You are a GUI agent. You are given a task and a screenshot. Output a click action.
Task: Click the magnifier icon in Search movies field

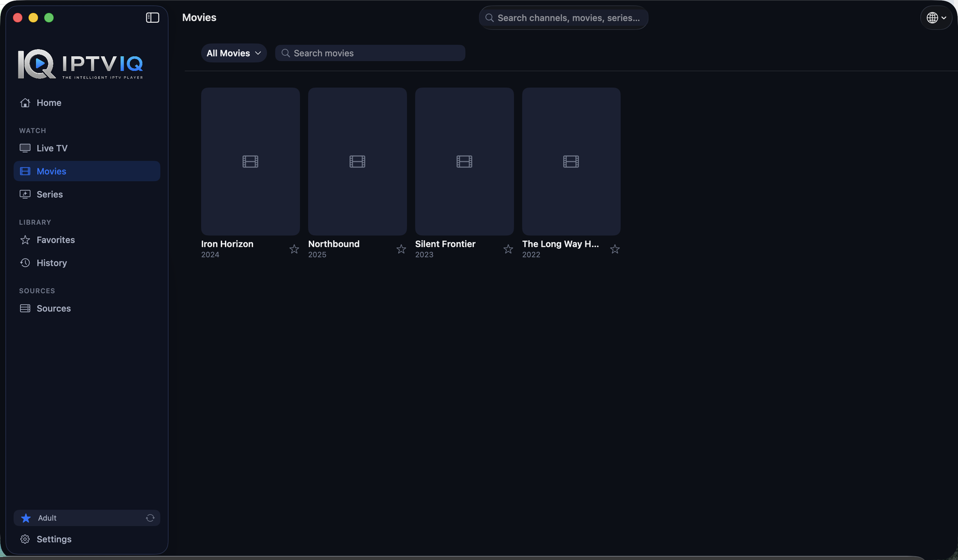coord(286,53)
